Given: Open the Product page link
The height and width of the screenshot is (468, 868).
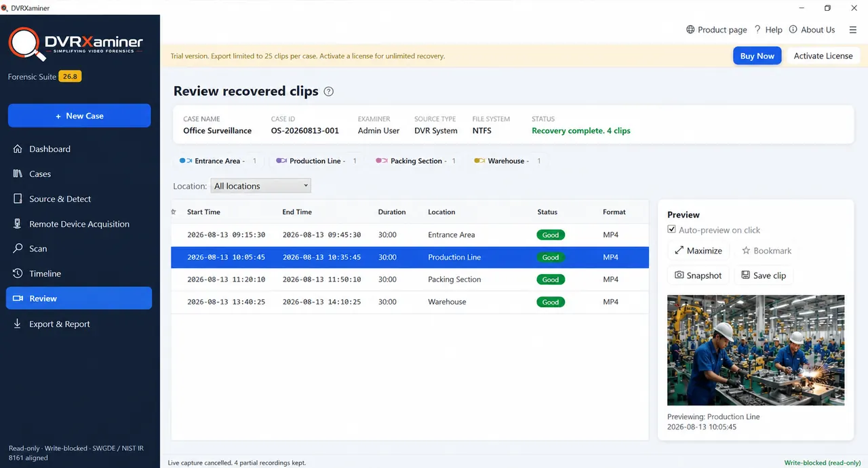Looking at the screenshot, I should click(716, 30).
